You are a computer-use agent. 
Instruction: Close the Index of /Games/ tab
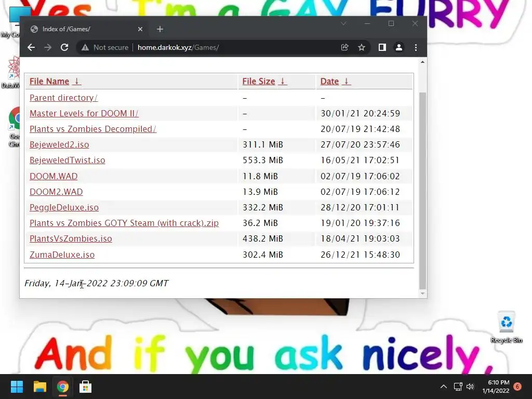[140, 29]
